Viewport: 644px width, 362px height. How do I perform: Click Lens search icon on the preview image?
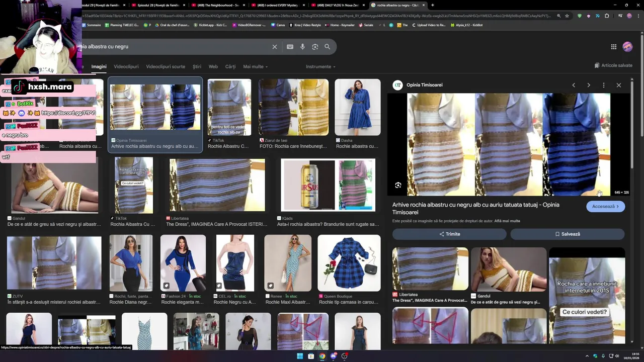(x=398, y=185)
